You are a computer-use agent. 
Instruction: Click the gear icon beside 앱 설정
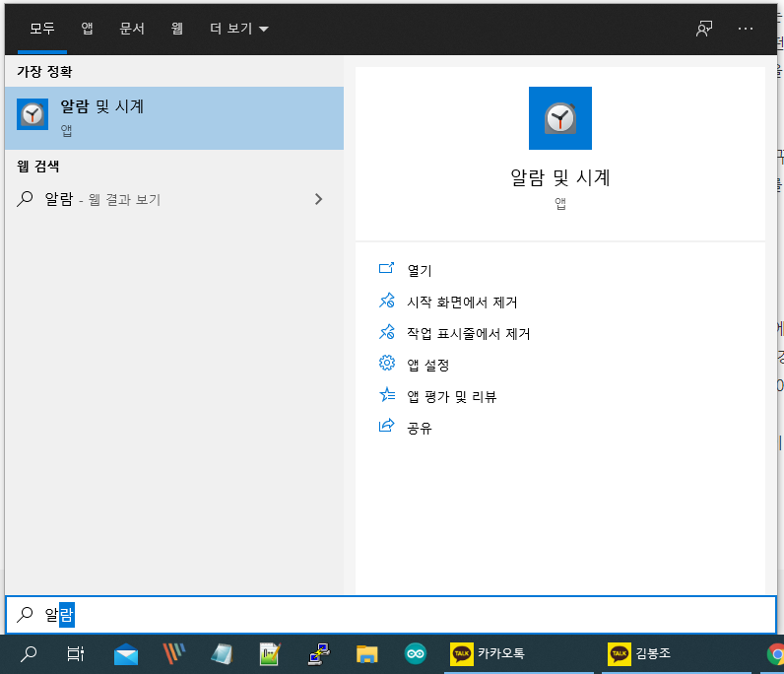[x=386, y=363]
